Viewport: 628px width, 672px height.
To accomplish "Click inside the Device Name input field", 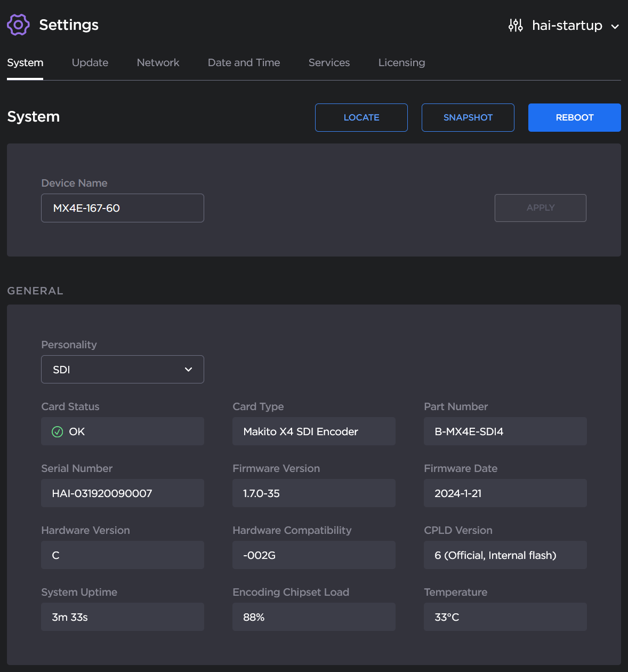I will [122, 208].
